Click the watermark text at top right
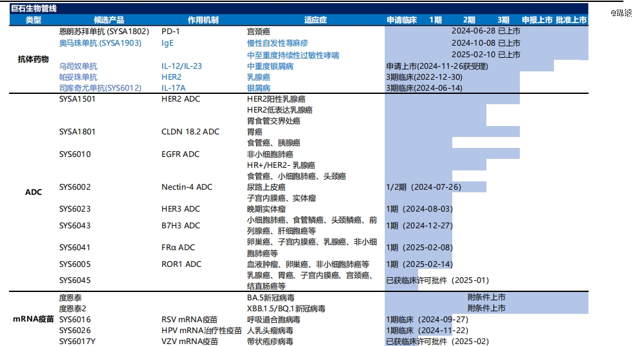This screenshot has height=346, width=644. [620, 13]
